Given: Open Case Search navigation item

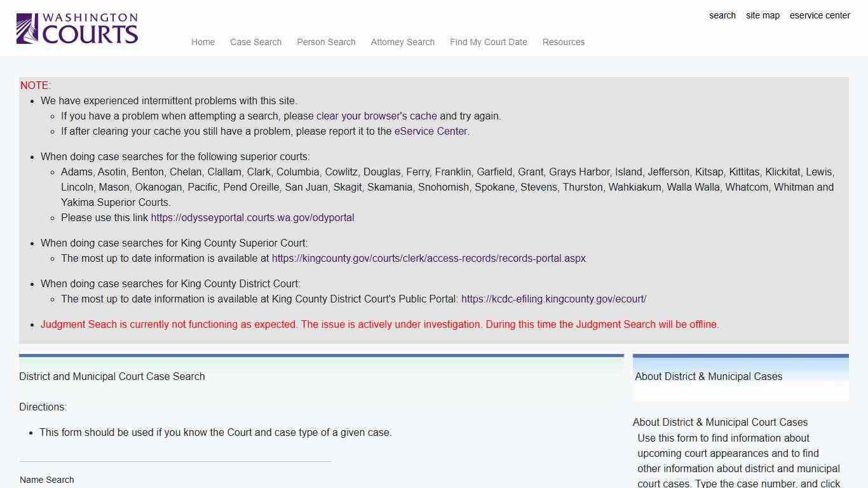Looking at the screenshot, I should coord(255,42).
